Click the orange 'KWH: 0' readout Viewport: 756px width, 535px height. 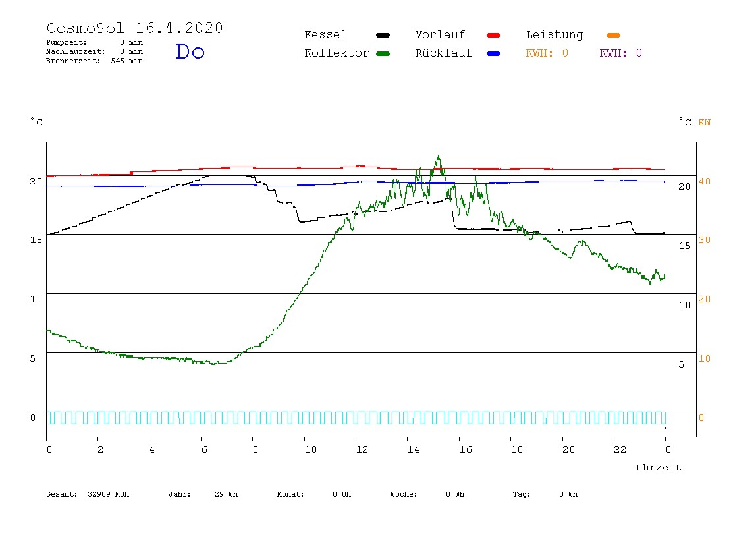pos(547,53)
